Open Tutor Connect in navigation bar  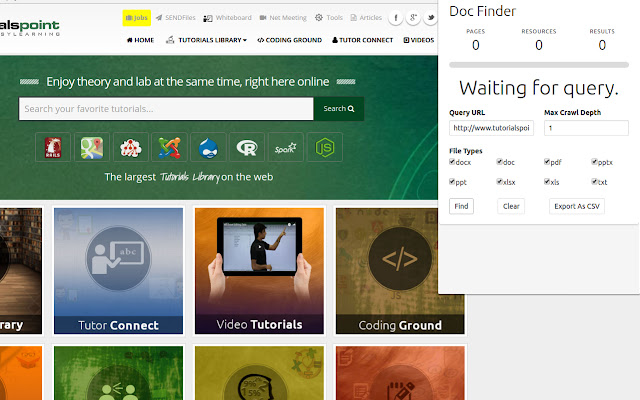point(362,40)
